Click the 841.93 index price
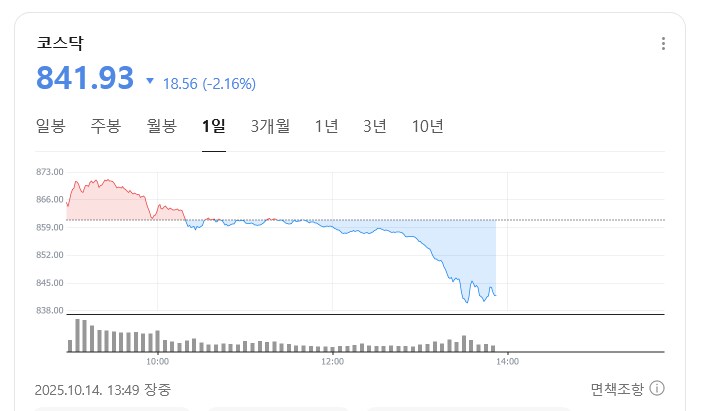 click(84, 78)
